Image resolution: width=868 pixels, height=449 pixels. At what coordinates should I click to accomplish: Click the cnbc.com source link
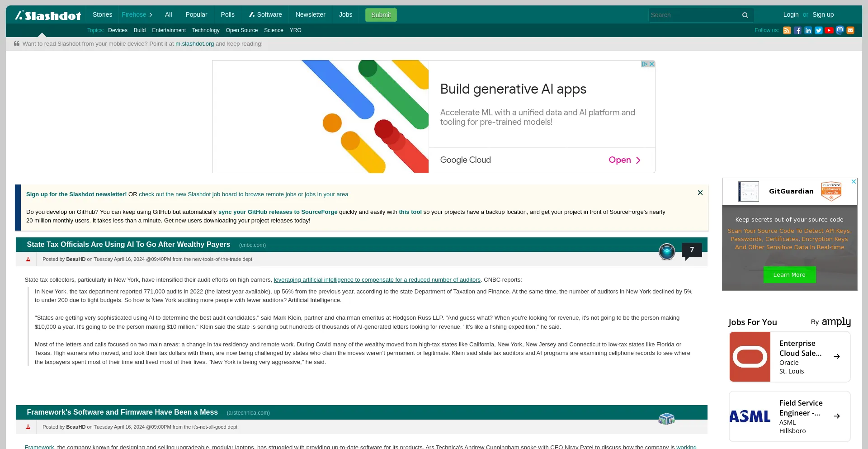point(252,245)
